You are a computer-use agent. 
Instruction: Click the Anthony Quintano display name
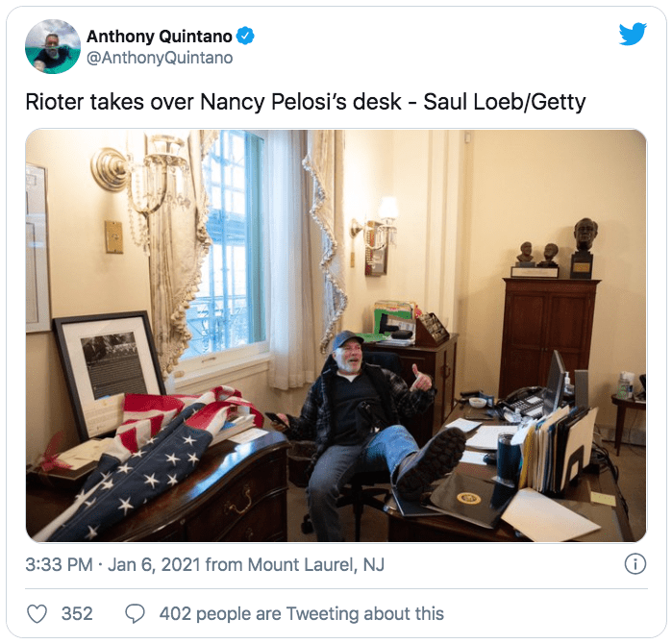coord(160,37)
